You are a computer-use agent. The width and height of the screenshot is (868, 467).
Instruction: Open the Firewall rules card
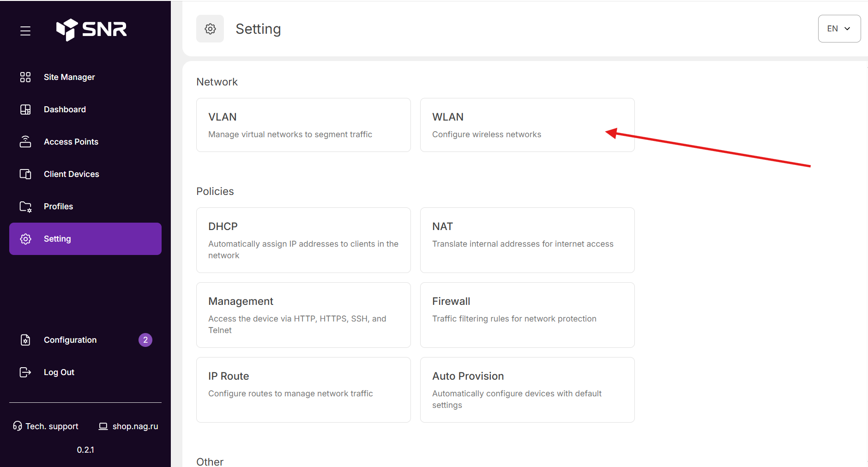pyautogui.click(x=527, y=315)
